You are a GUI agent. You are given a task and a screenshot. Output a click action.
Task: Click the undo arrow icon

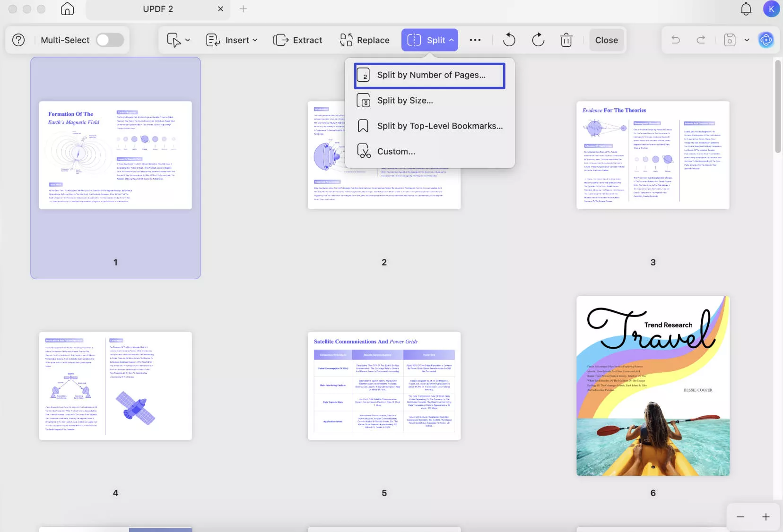(676, 40)
